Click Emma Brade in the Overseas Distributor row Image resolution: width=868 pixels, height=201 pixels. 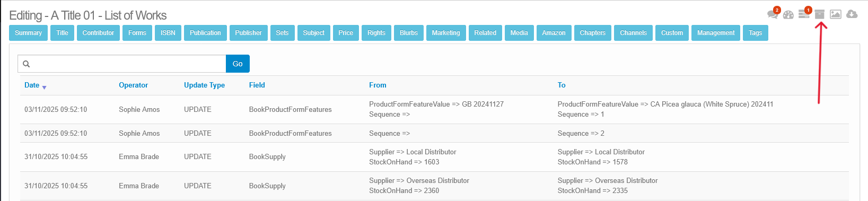click(x=139, y=186)
